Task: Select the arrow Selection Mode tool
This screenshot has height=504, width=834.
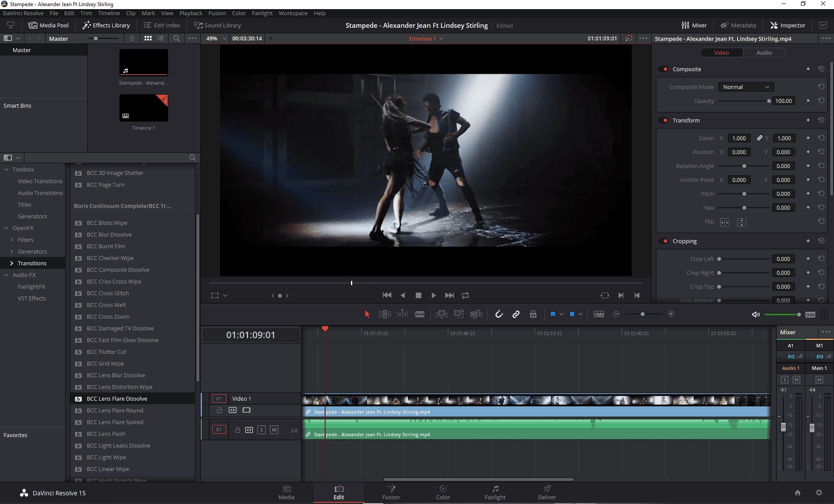Action: click(x=367, y=314)
